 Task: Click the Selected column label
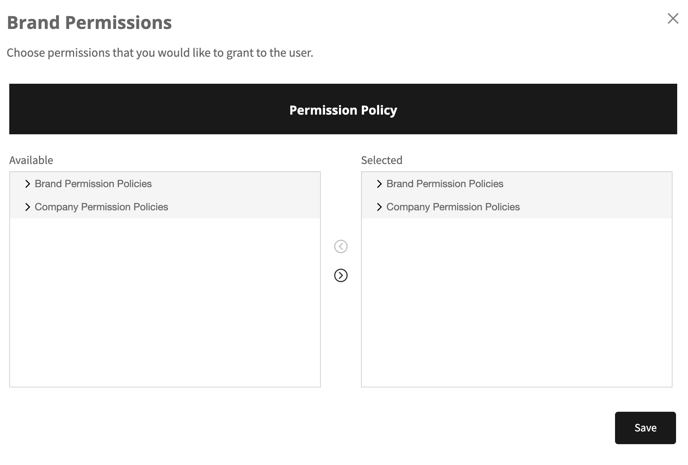click(x=382, y=160)
